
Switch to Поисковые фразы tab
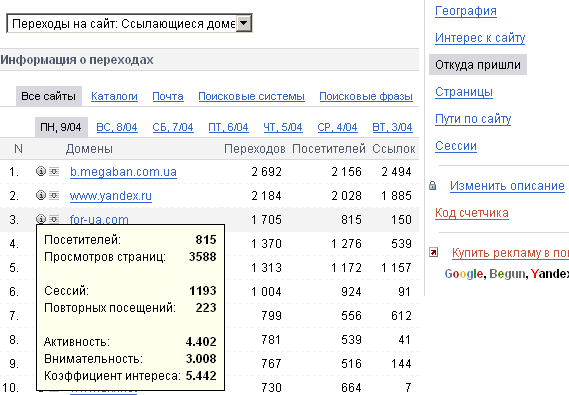[366, 96]
